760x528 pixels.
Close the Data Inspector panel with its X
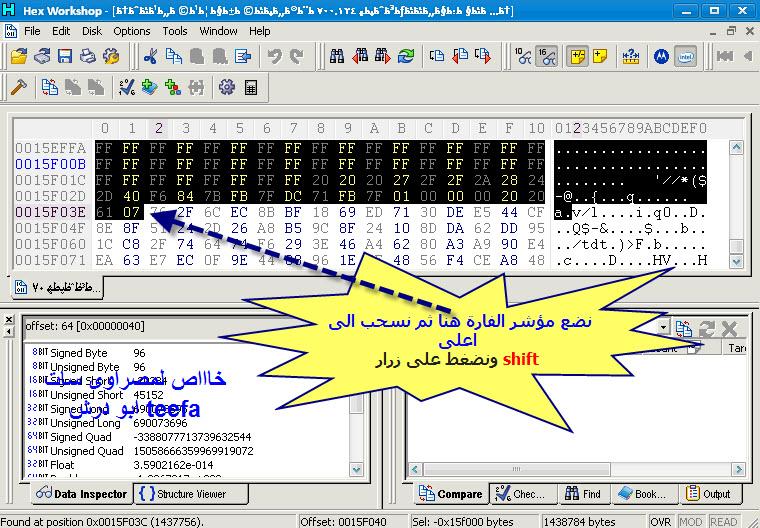pyautogui.click(x=9, y=320)
